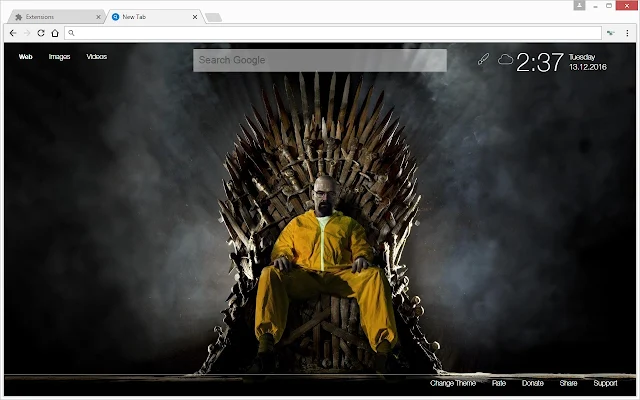640x400 pixels.
Task: Open the cloud weather icon
Action: pos(505,60)
